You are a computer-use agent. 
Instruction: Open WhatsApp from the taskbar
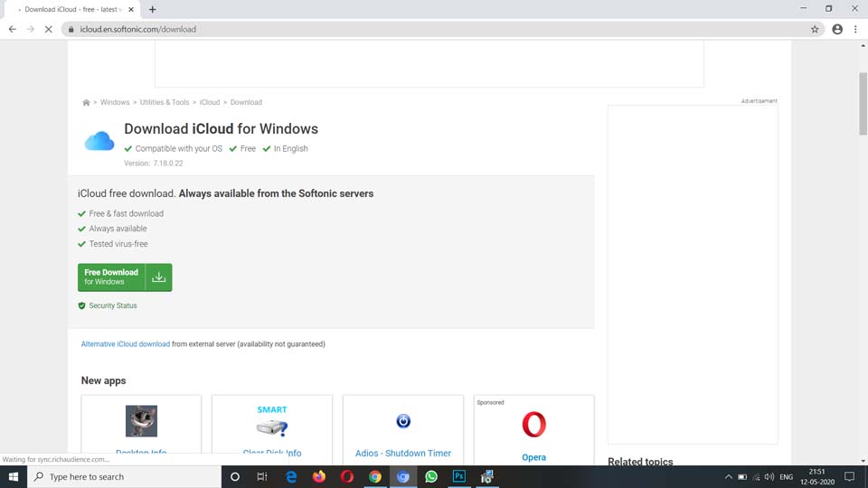point(431,476)
